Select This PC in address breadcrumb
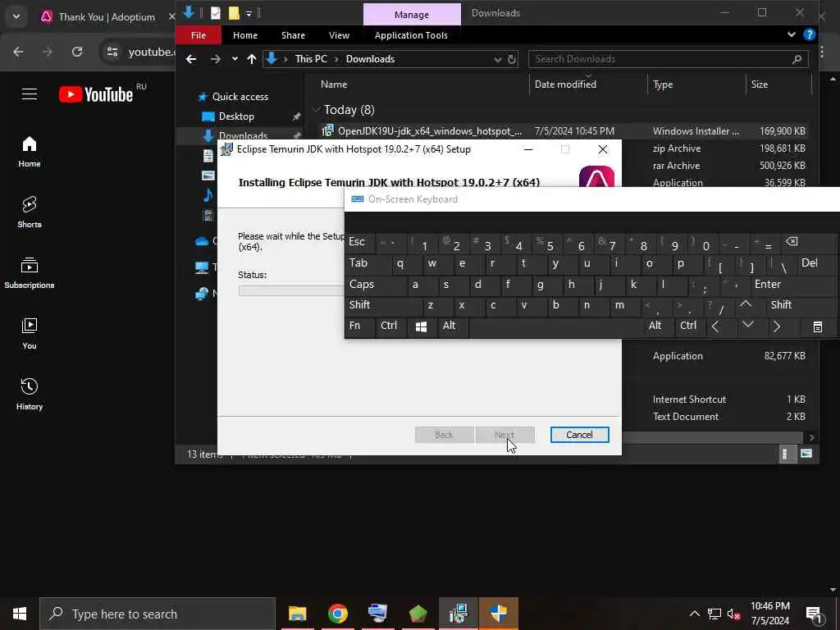Viewport: 840px width, 630px height. [x=311, y=59]
